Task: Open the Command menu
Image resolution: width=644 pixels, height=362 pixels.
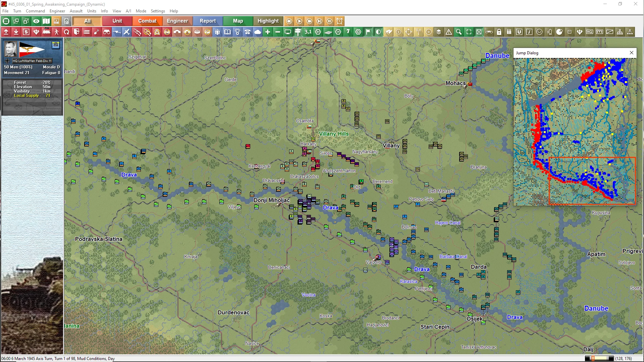Action: 35,11
